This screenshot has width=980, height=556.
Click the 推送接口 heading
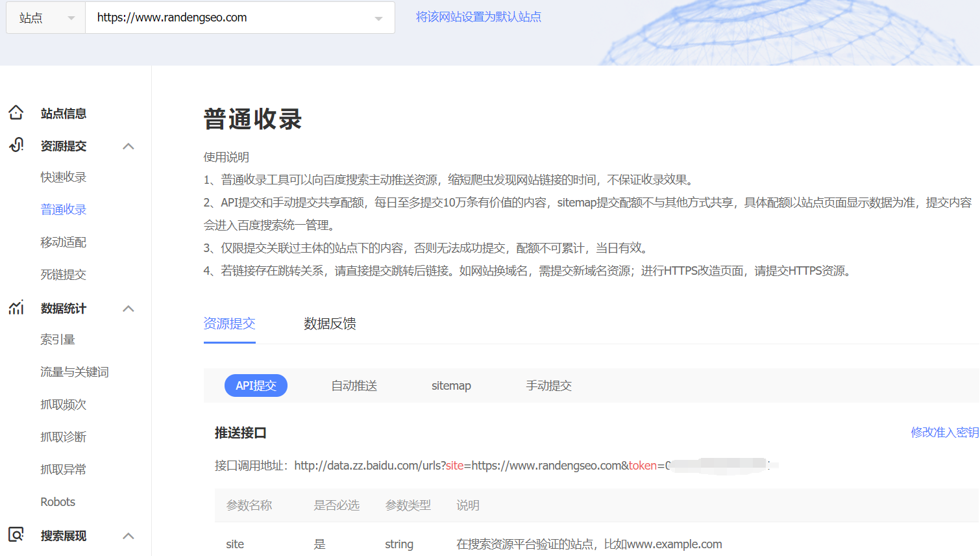click(241, 433)
